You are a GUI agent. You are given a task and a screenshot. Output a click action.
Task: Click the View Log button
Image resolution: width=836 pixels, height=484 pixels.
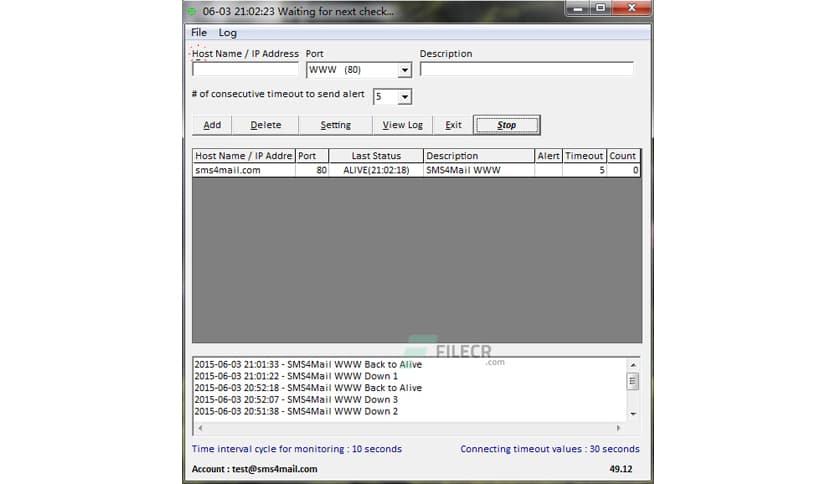coord(403,125)
